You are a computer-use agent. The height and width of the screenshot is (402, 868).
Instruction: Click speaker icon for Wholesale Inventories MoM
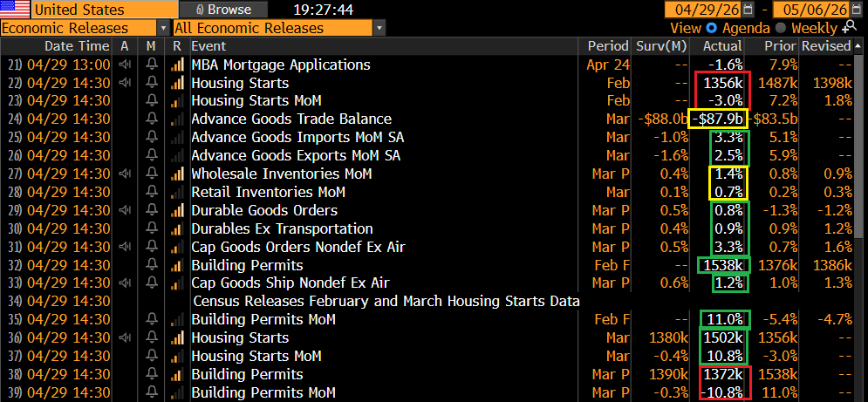coord(125,174)
